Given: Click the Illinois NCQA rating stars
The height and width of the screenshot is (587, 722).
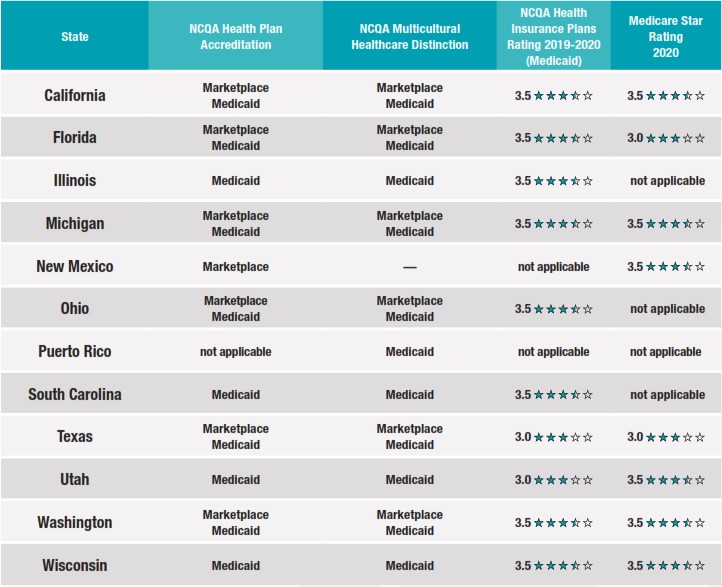Looking at the screenshot, I should pos(564,181).
